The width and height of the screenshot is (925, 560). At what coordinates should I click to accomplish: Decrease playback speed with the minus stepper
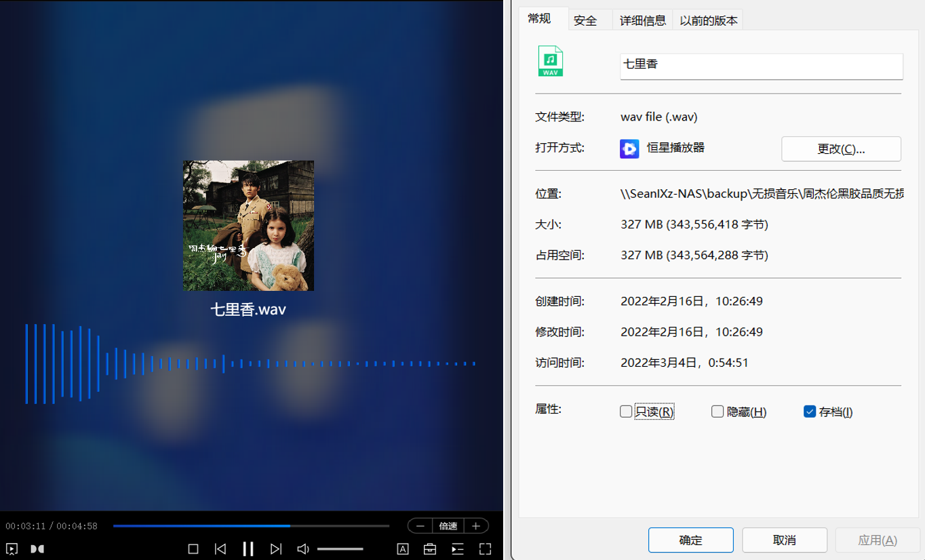420,525
